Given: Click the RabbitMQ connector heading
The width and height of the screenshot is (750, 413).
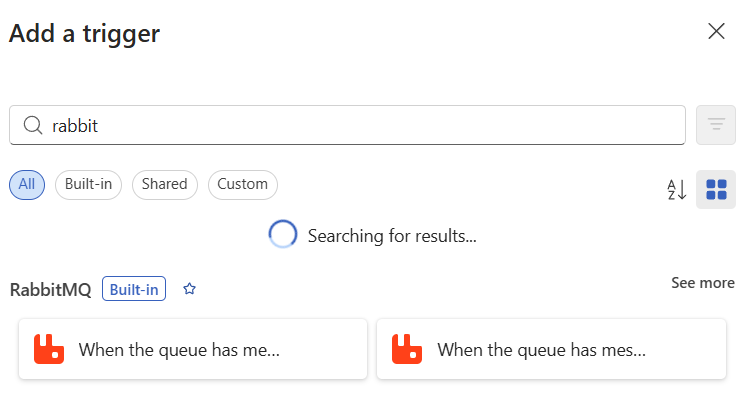Looking at the screenshot, I should click(x=50, y=290).
